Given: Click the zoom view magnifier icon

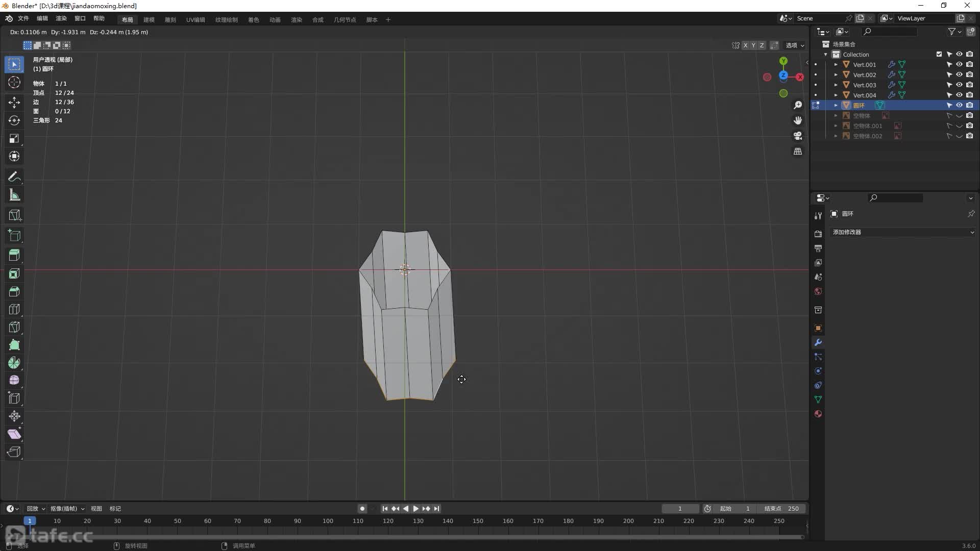Looking at the screenshot, I should 798,105.
